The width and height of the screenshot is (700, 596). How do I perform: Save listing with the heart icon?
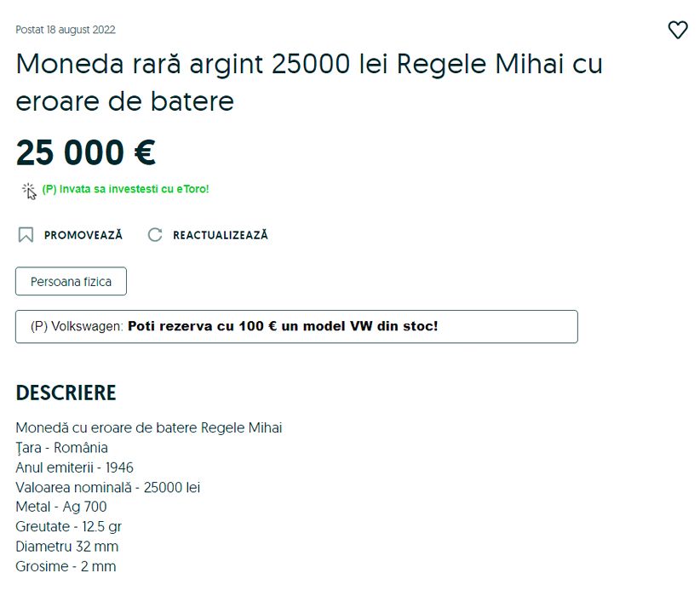tap(677, 31)
